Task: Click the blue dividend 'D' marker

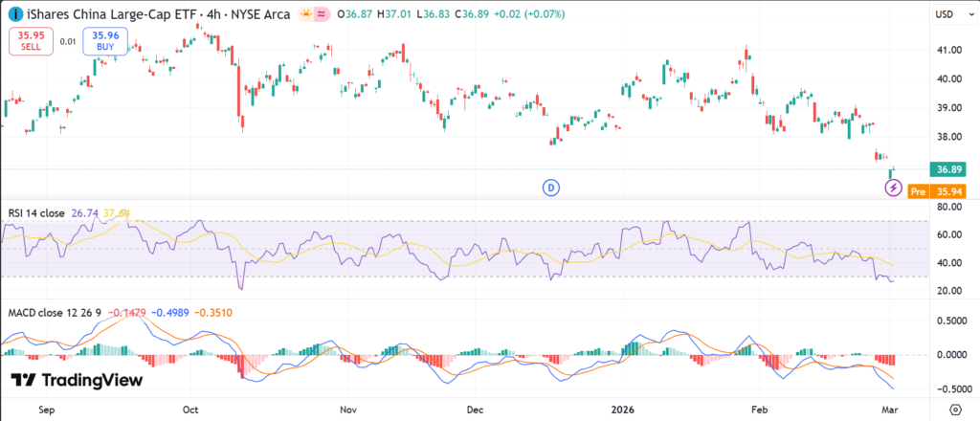Action: (x=550, y=188)
